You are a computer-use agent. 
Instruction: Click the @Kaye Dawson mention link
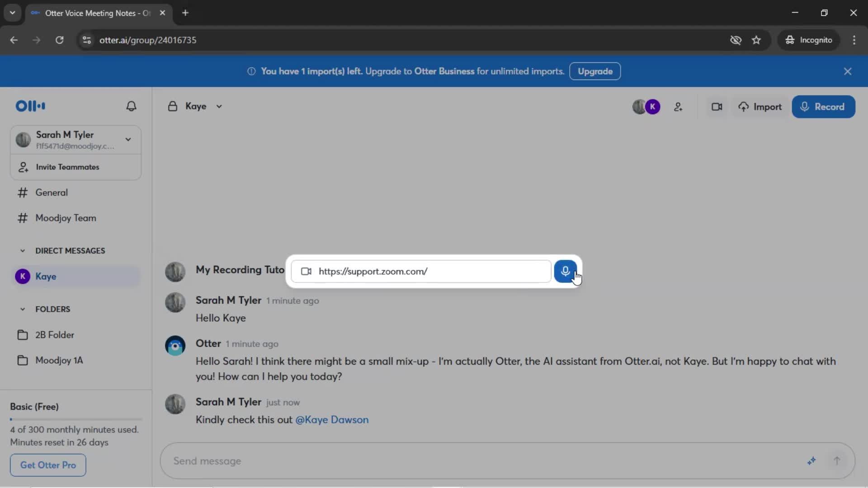(x=332, y=420)
